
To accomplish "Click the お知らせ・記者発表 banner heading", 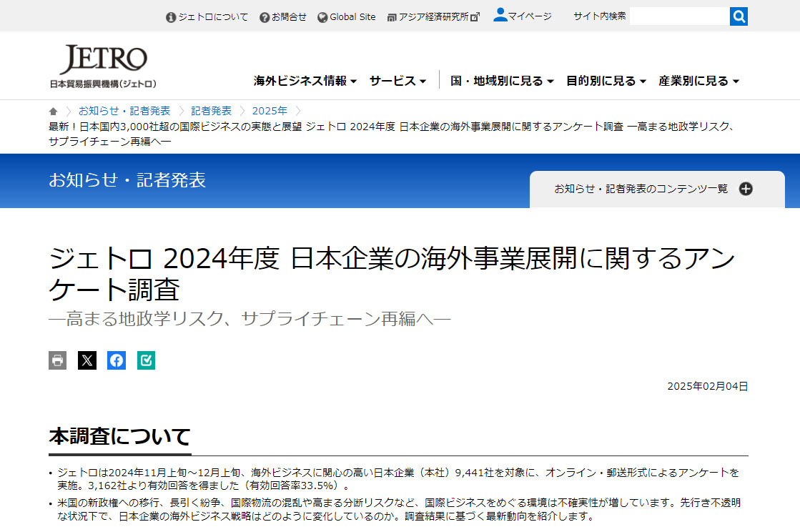I will (127, 180).
